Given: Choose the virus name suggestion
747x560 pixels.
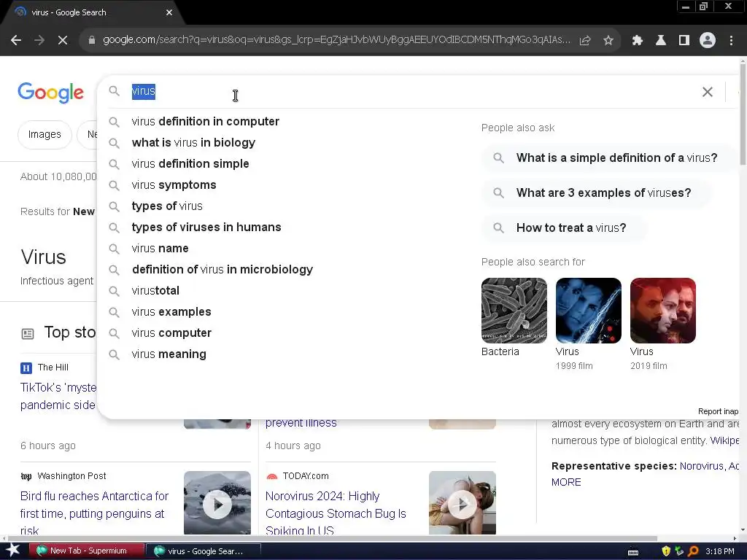Looking at the screenshot, I should [160, 248].
